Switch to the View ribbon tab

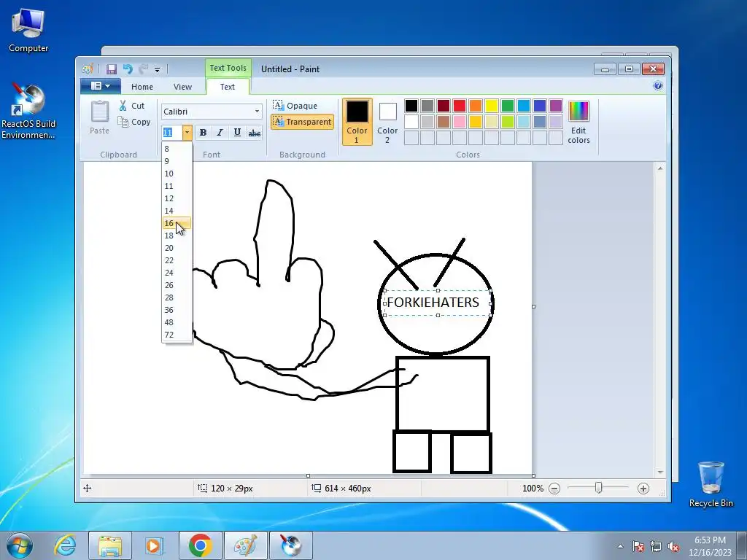tap(182, 87)
